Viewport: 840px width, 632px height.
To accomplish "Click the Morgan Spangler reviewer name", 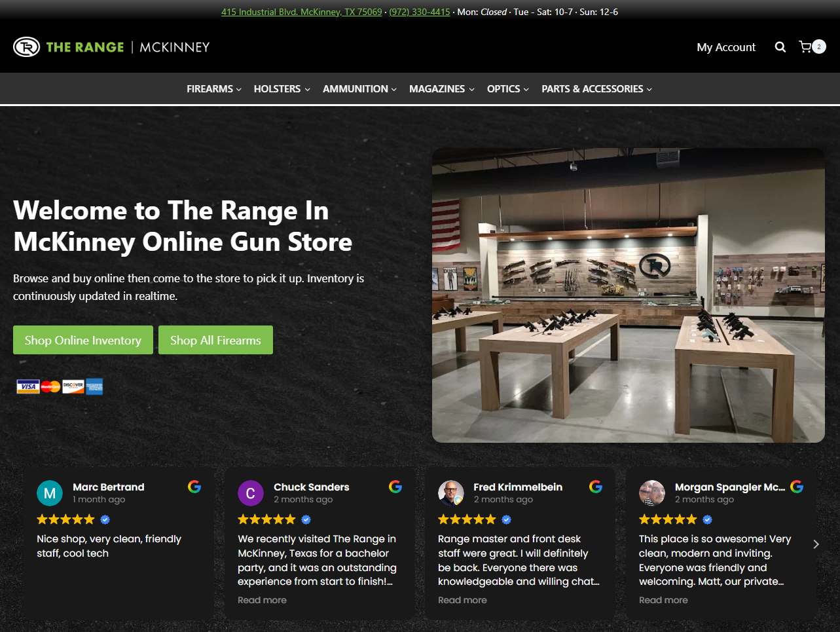I will click(730, 487).
